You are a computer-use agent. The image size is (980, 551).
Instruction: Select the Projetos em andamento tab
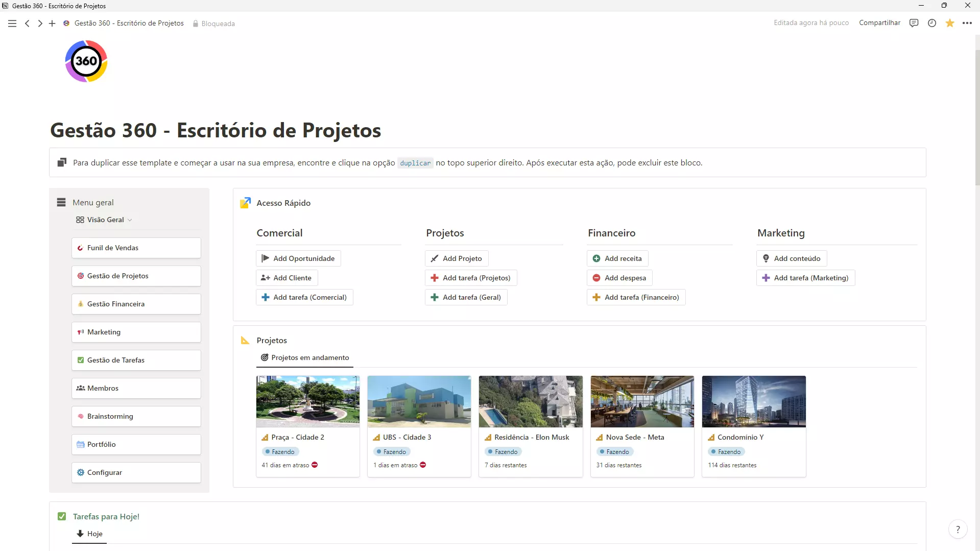tap(305, 357)
